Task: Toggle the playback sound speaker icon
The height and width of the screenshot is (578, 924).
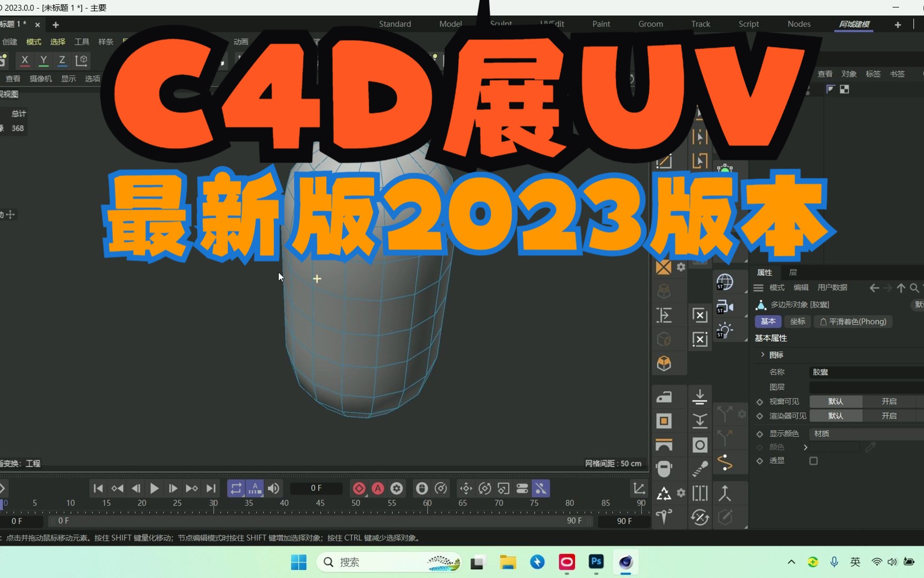Action: [x=274, y=488]
